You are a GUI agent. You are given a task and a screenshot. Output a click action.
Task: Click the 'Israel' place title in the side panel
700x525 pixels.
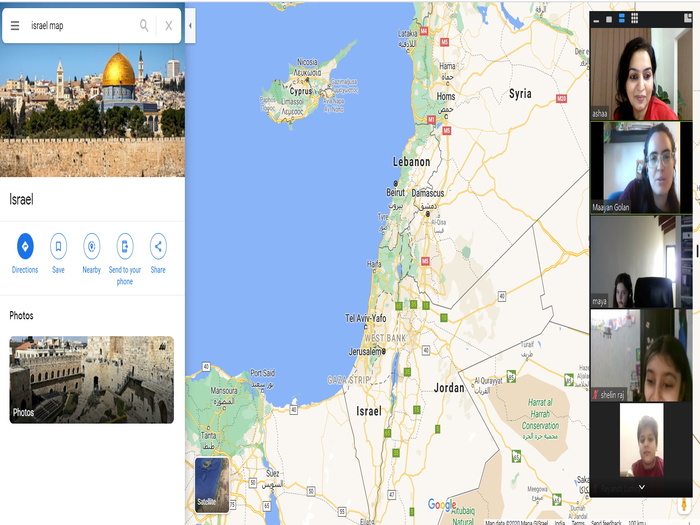pos(21,199)
